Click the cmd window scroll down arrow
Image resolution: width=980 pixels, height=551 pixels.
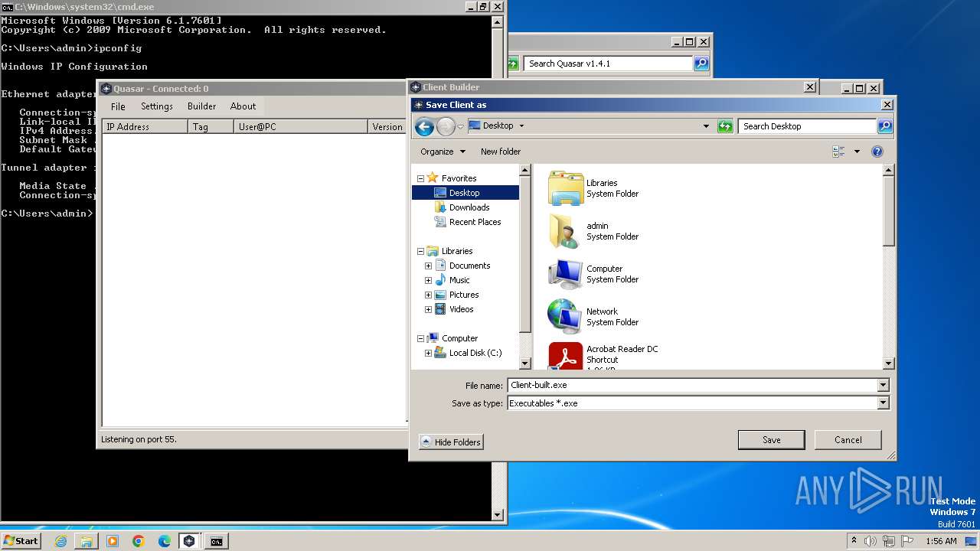coord(498,516)
